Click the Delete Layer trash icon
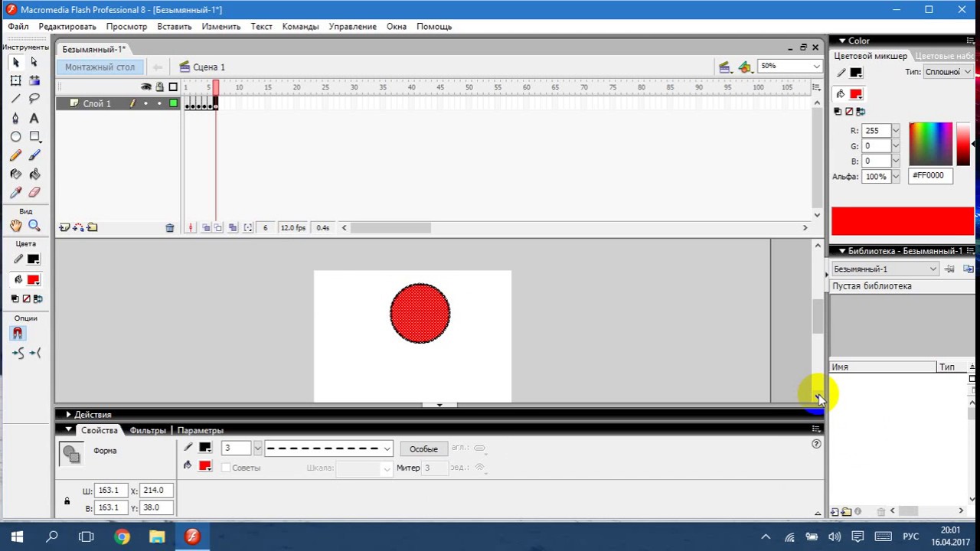This screenshot has height=551, width=980. tap(170, 228)
